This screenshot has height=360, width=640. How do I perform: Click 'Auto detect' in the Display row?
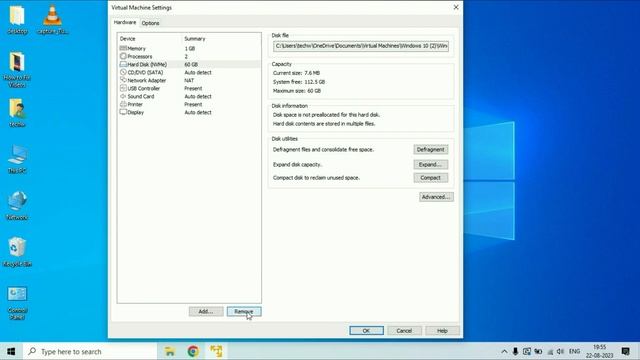pos(198,112)
